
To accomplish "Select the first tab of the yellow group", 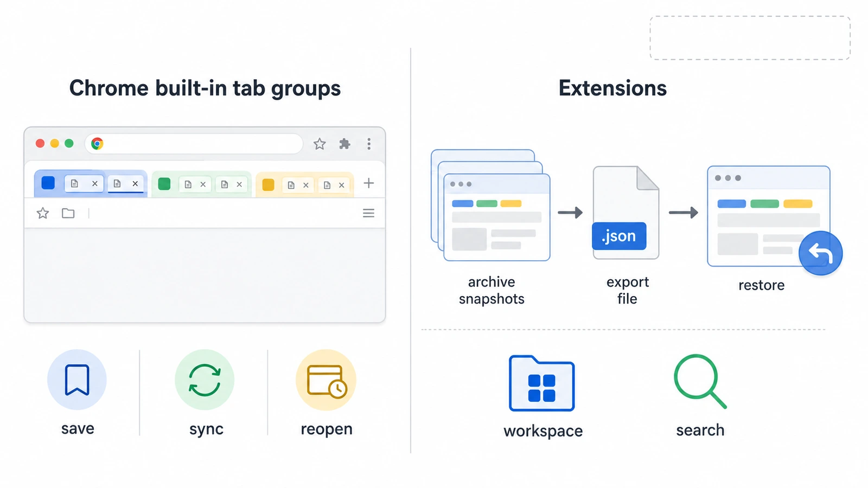I will (x=298, y=185).
